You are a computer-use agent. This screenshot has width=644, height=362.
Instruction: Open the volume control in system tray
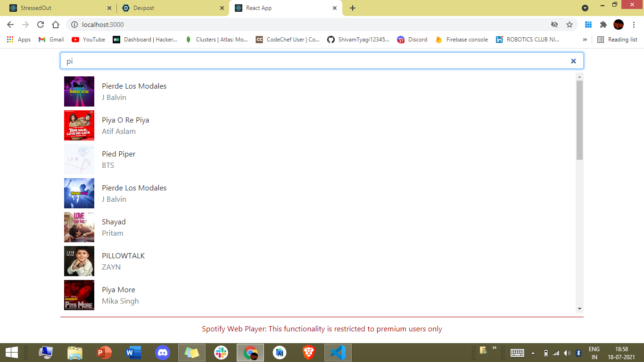click(x=567, y=353)
